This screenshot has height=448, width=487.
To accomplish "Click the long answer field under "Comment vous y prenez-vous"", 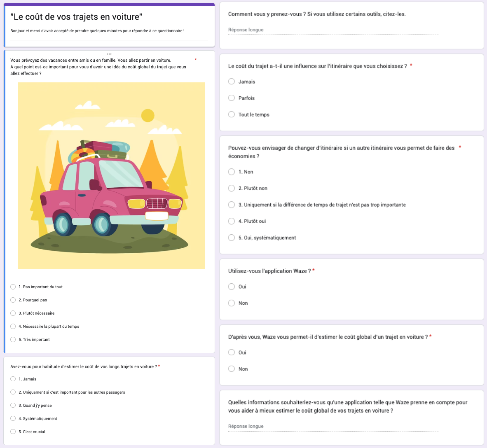I will pos(333,30).
